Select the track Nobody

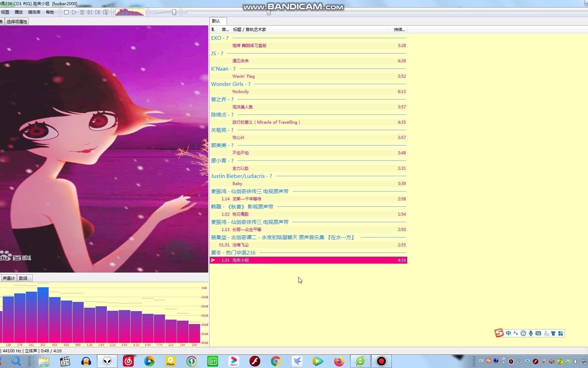pyautogui.click(x=308, y=92)
